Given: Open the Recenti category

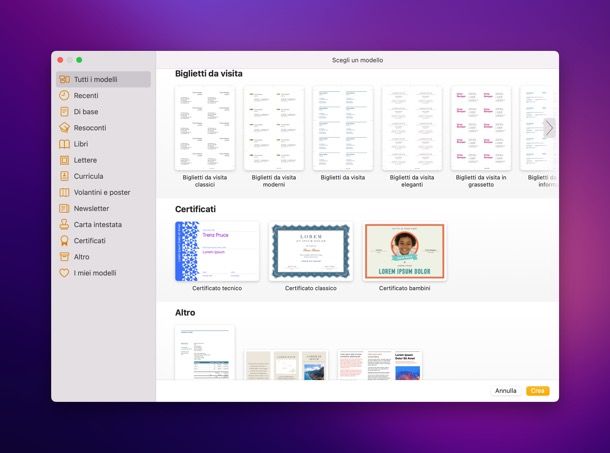Looking at the screenshot, I should [86, 95].
